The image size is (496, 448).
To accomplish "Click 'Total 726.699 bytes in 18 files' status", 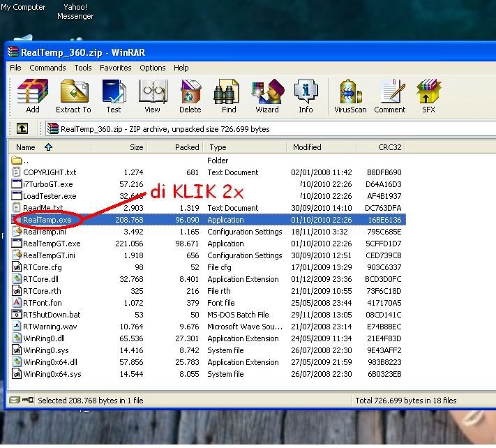I will pyautogui.click(x=406, y=401).
